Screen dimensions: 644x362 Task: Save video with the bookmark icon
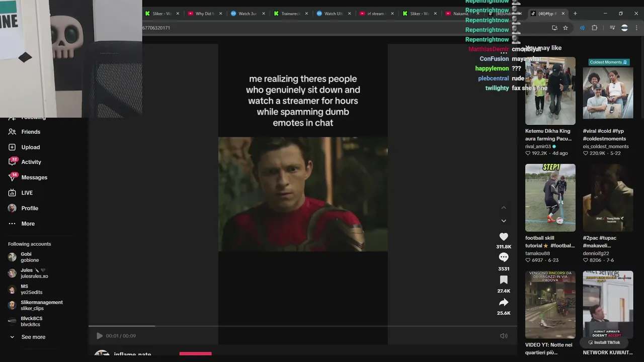(x=504, y=280)
